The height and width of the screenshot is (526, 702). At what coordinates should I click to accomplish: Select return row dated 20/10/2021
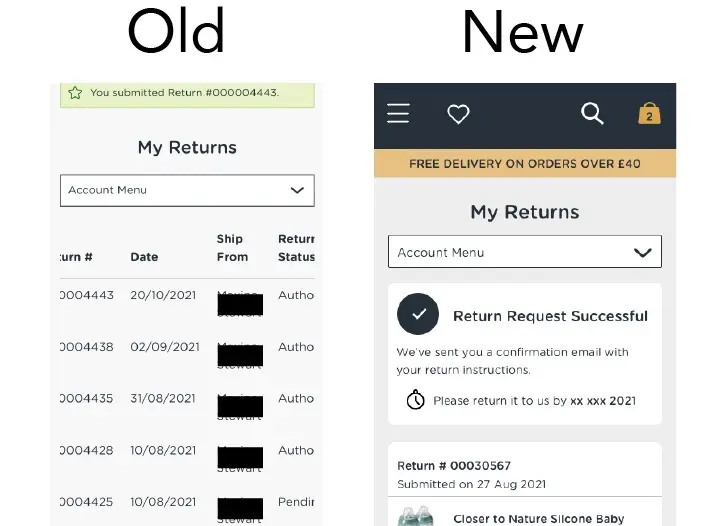pos(165,296)
